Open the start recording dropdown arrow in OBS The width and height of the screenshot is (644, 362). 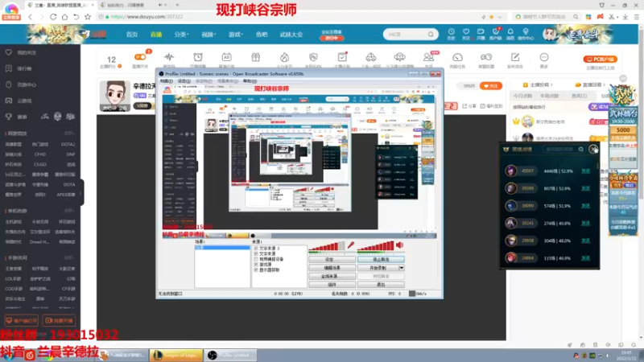point(401,268)
